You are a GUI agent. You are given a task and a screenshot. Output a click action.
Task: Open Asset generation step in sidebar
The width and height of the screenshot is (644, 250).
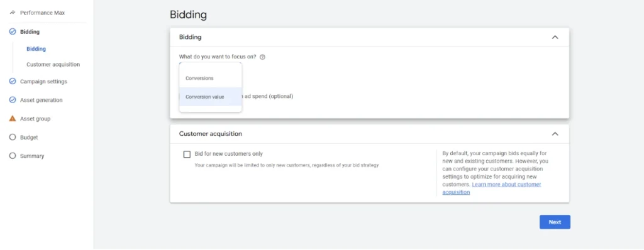[41, 100]
